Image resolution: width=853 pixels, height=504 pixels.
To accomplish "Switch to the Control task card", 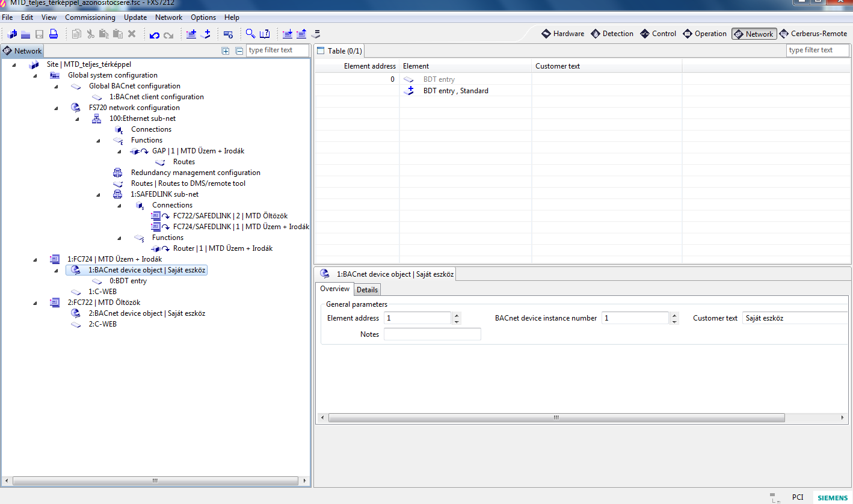I will click(x=658, y=34).
